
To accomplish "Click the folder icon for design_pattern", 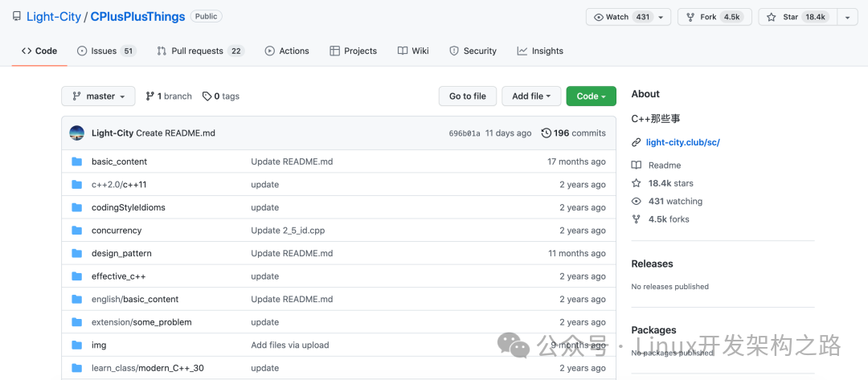I will pos(77,253).
